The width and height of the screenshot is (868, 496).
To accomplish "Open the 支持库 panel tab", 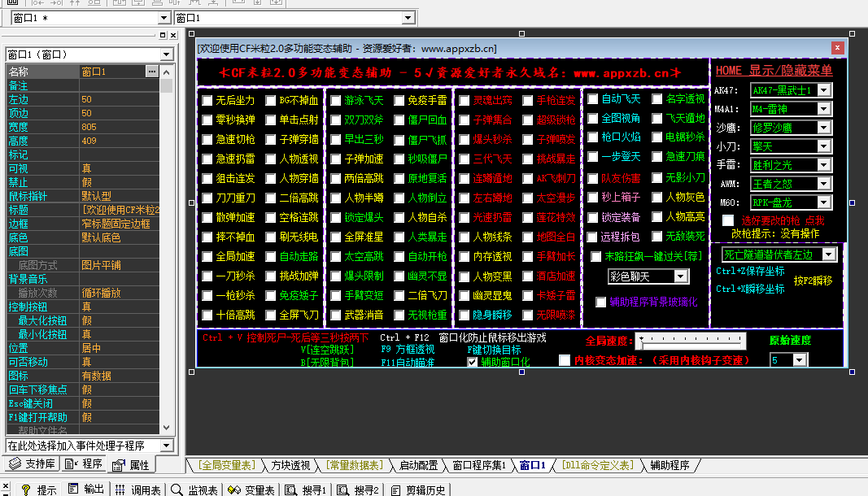I will pyautogui.click(x=31, y=464).
